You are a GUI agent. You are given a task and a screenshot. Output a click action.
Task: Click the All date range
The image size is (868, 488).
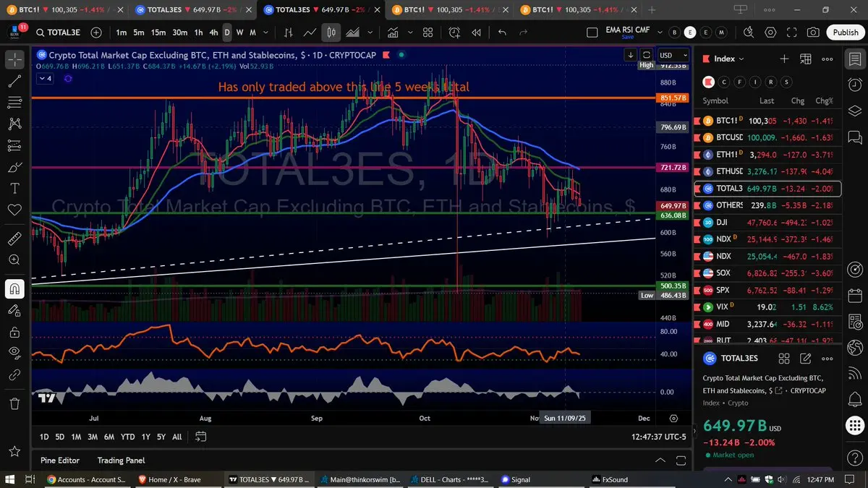click(x=176, y=437)
